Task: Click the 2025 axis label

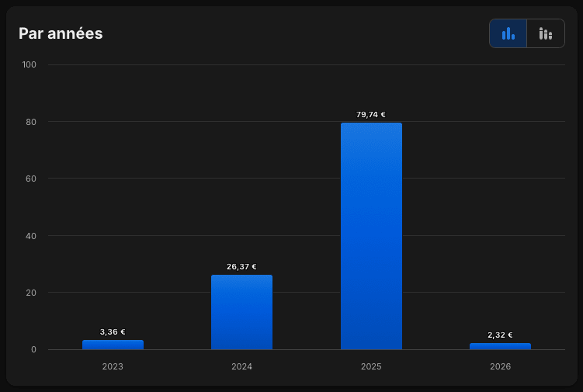Action: tap(371, 366)
